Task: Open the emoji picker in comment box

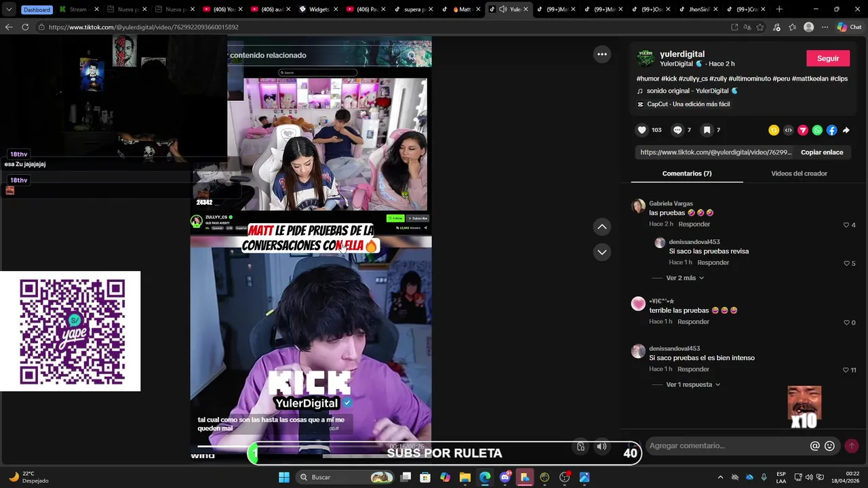Action: [829, 446]
